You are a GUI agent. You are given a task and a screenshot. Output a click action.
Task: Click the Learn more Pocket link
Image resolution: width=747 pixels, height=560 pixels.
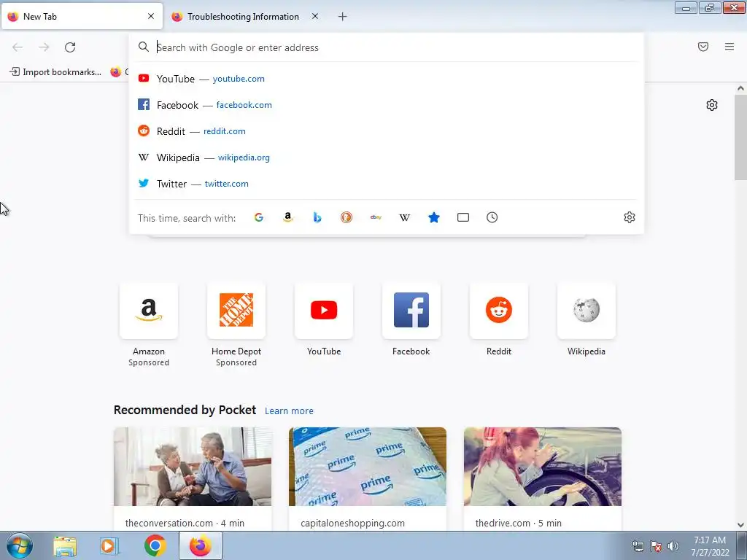[x=289, y=411]
